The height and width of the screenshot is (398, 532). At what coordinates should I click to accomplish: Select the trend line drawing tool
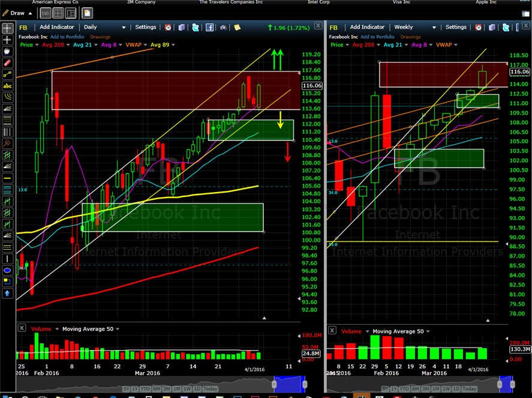click(7, 74)
